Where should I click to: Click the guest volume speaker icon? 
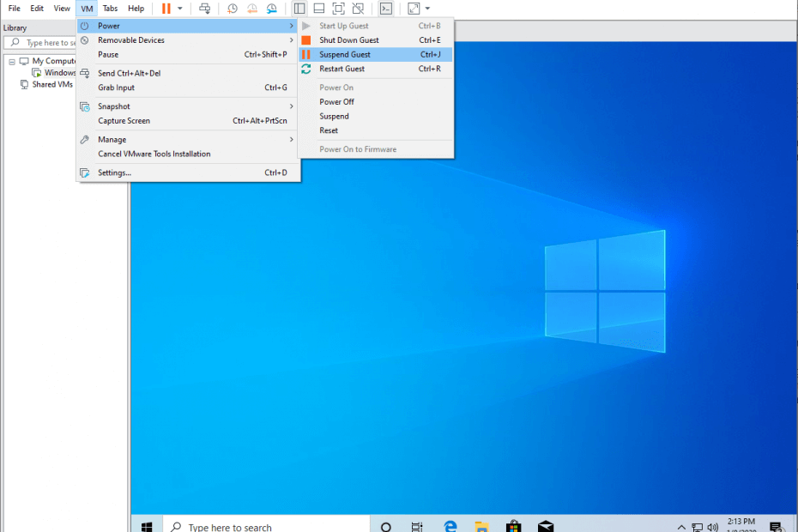coord(713,528)
